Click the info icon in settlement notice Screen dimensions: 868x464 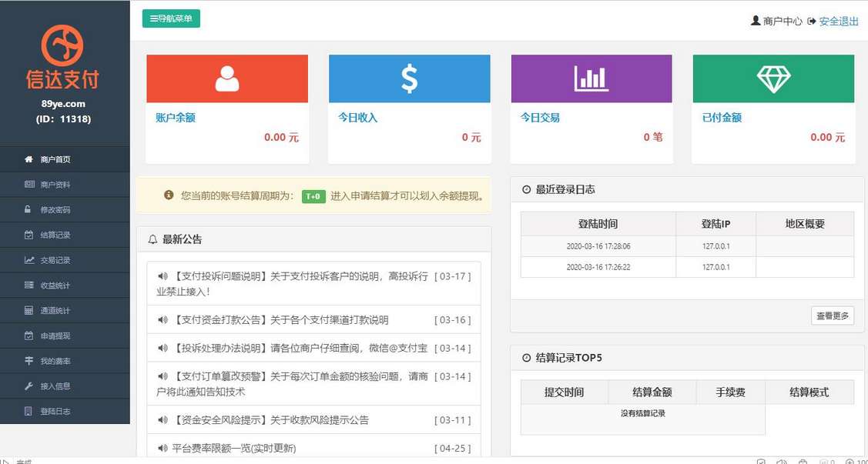[169, 195]
